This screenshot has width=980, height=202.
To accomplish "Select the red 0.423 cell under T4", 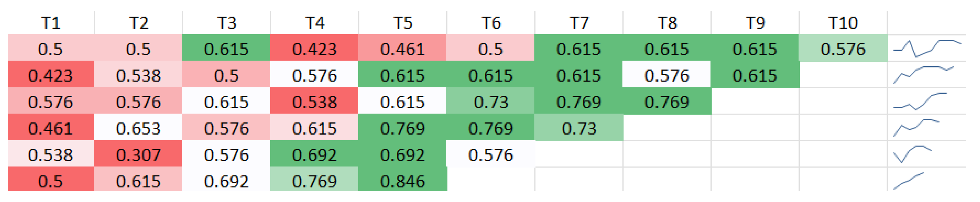I will [x=314, y=49].
